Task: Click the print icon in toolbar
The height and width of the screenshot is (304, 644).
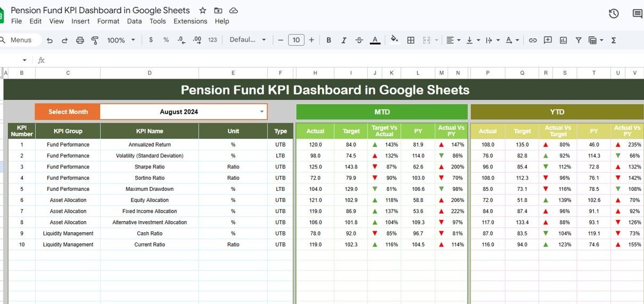Action: pyautogui.click(x=80, y=40)
